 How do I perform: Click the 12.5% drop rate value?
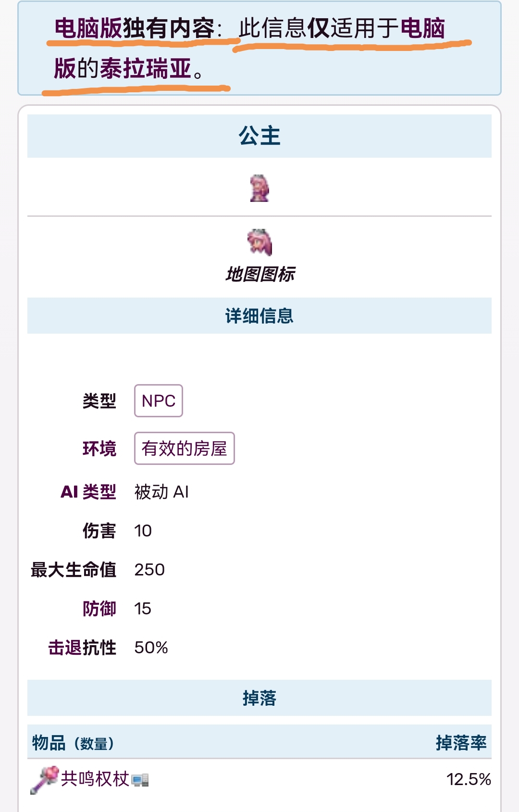click(x=468, y=779)
